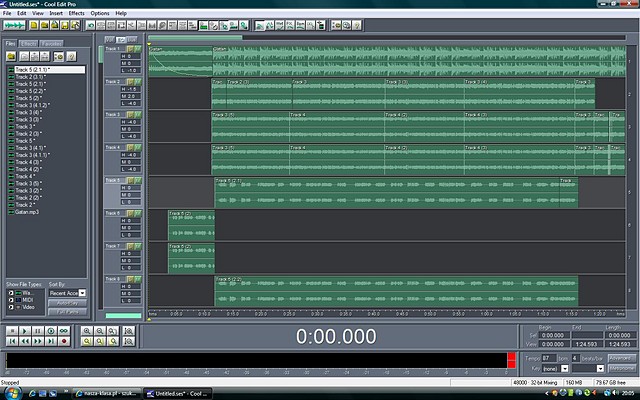The width and height of the screenshot is (640, 400).
Task: Click the Rewind transport button
Action: point(24,341)
